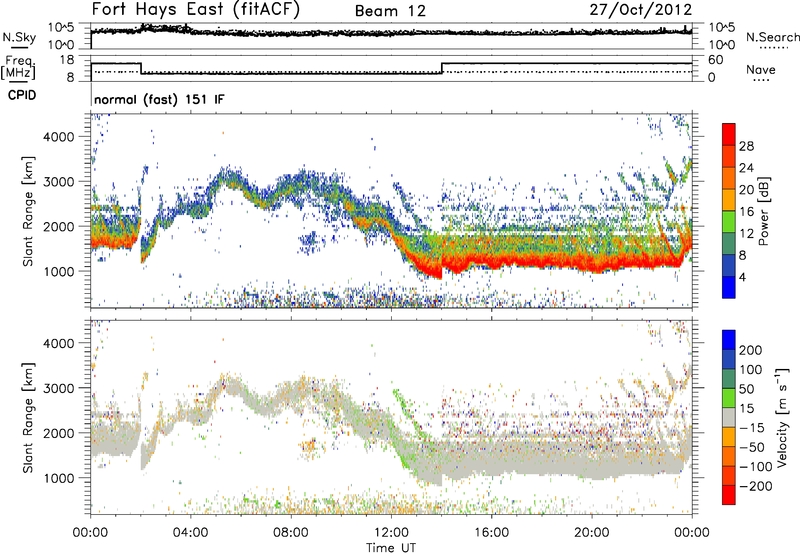Screen dimensions: 800x554
Task: Click the 'Nave' legend label
Action: (761, 69)
